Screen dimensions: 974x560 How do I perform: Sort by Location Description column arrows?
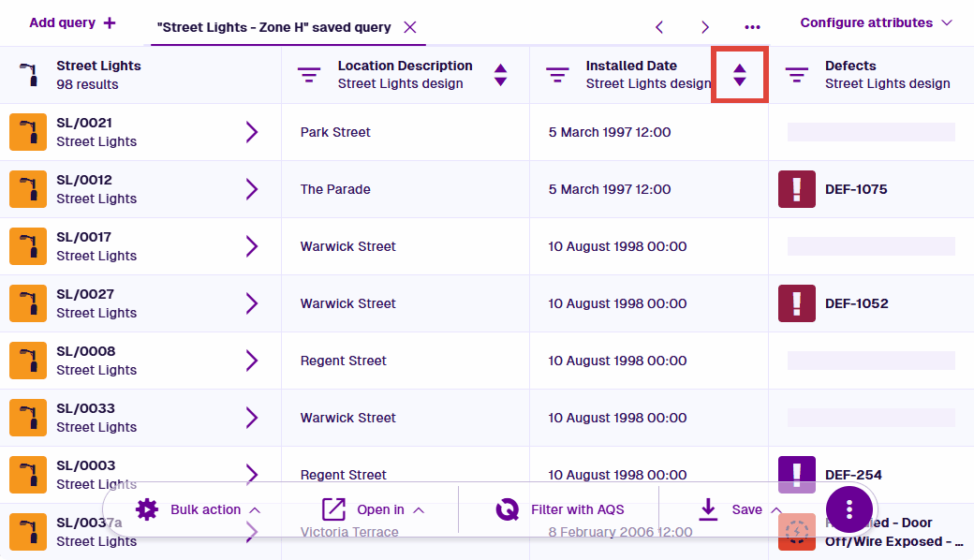[500, 75]
